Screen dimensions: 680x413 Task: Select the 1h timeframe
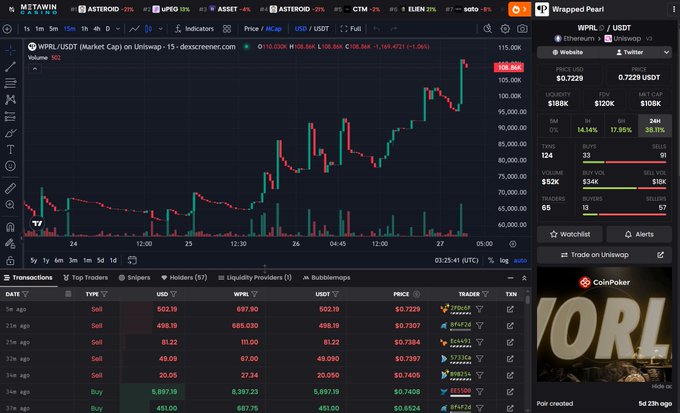pyautogui.click(x=85, y=29)
